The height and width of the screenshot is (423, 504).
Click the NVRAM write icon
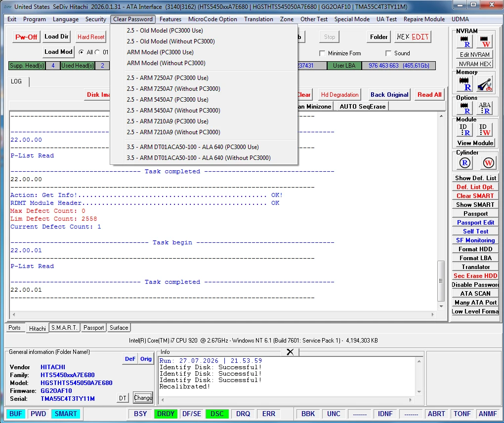[x=485, y=42]
